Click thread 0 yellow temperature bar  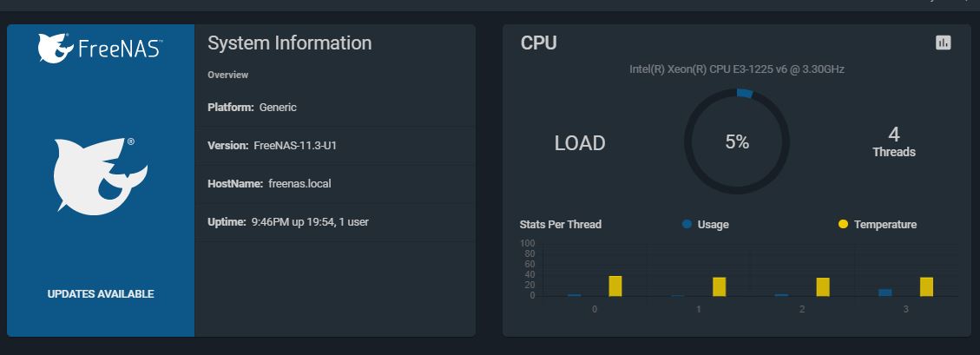pyautogui.click(x=615, y=286)
